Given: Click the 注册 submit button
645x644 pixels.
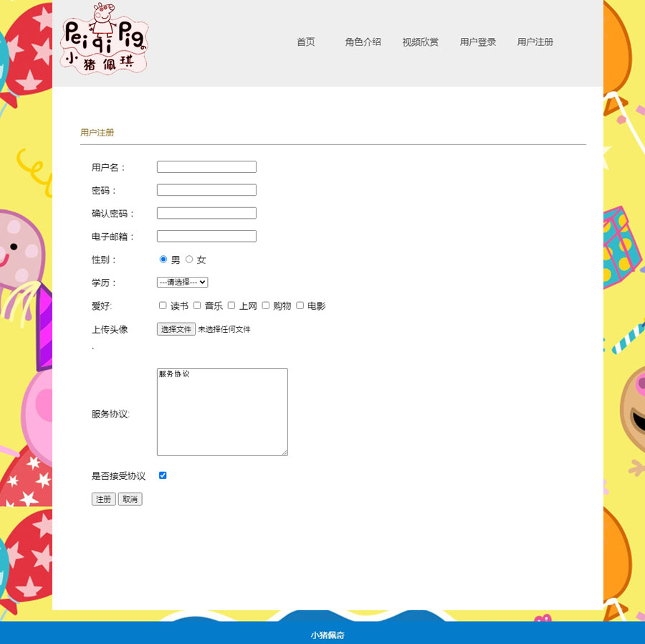Looking at the screenshot, I should click(x=104, y=499).
